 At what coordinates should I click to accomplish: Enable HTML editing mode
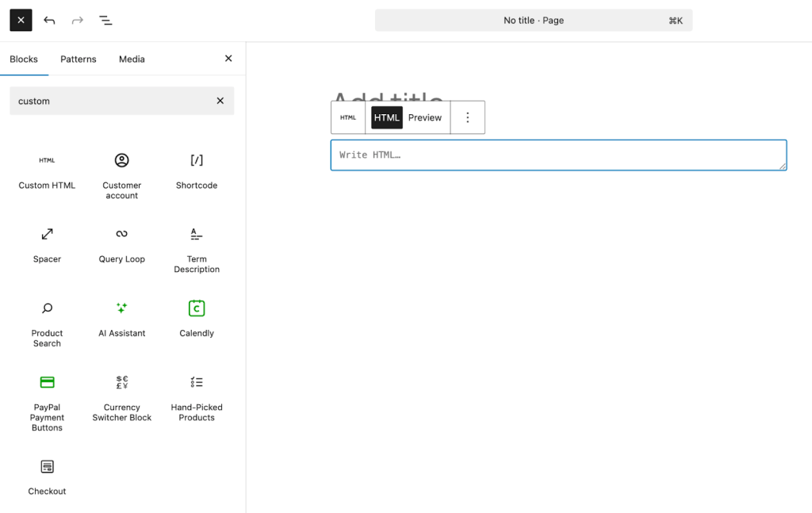point(387,117)
